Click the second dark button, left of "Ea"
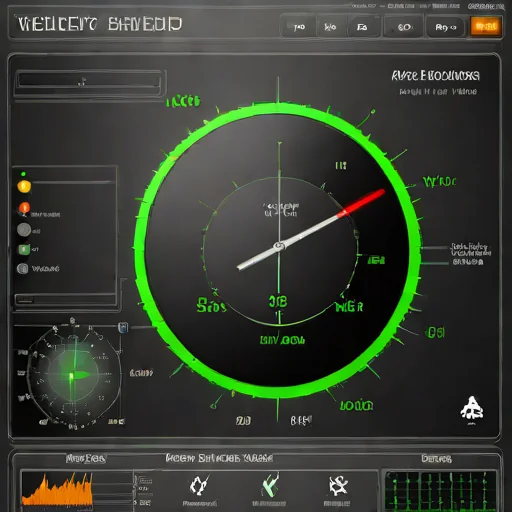 (330, 27)
